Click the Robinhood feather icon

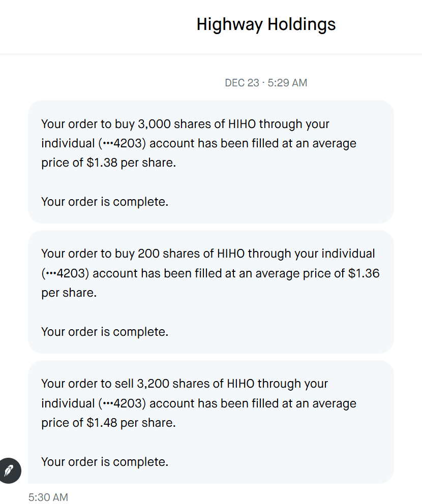coord(10,470)
